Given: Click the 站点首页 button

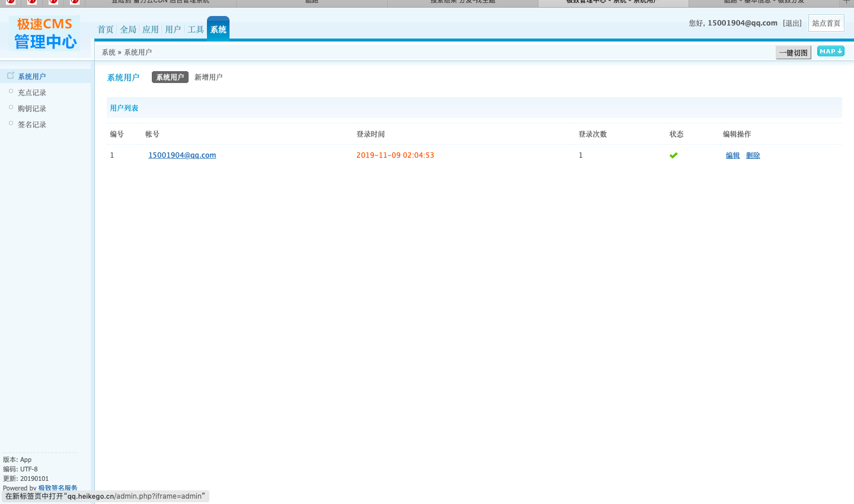Looking at the screenshot, I should [x=826, y=23].
